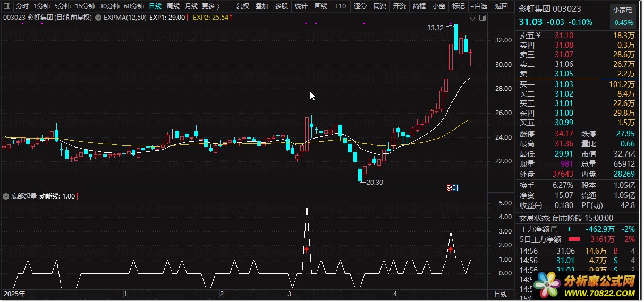The height and width of the screenshot is (302, 644).
Task: Click the 卖五 ask row at 31.10
Action: (x=577, y=36)
